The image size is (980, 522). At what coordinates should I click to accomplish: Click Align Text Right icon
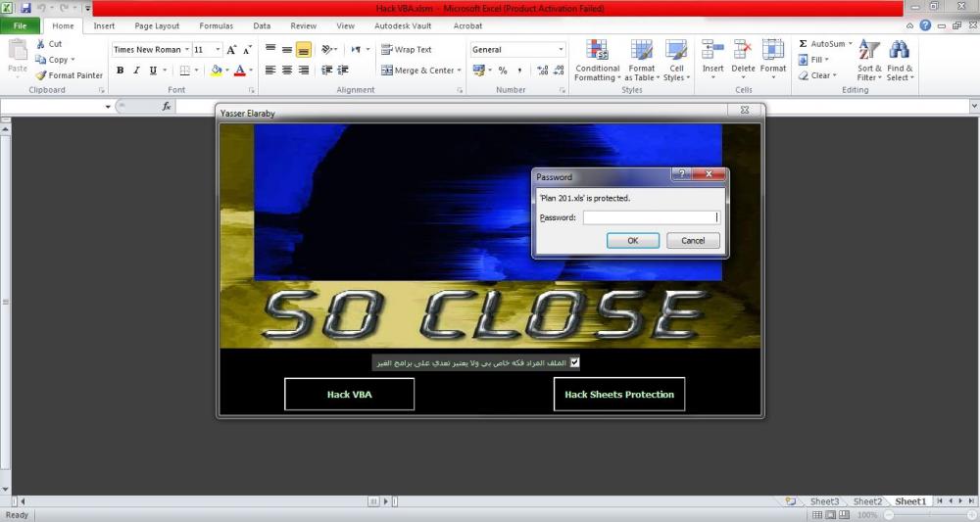tap(303, 70)
